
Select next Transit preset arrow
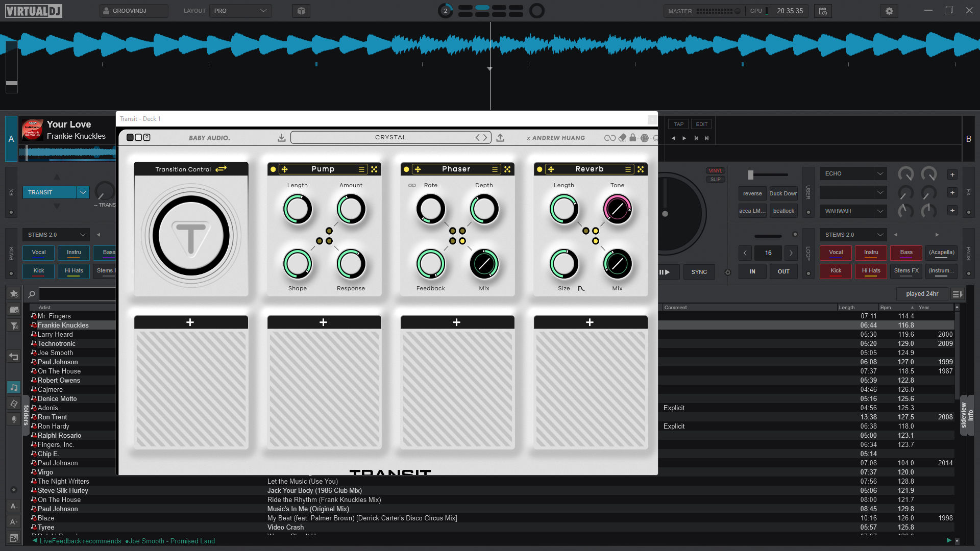click(485, 137)
